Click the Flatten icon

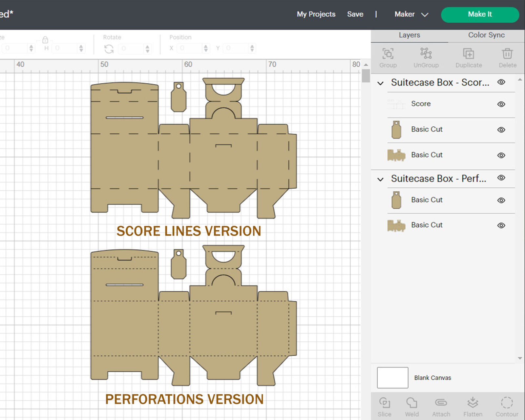pos(472,403)
